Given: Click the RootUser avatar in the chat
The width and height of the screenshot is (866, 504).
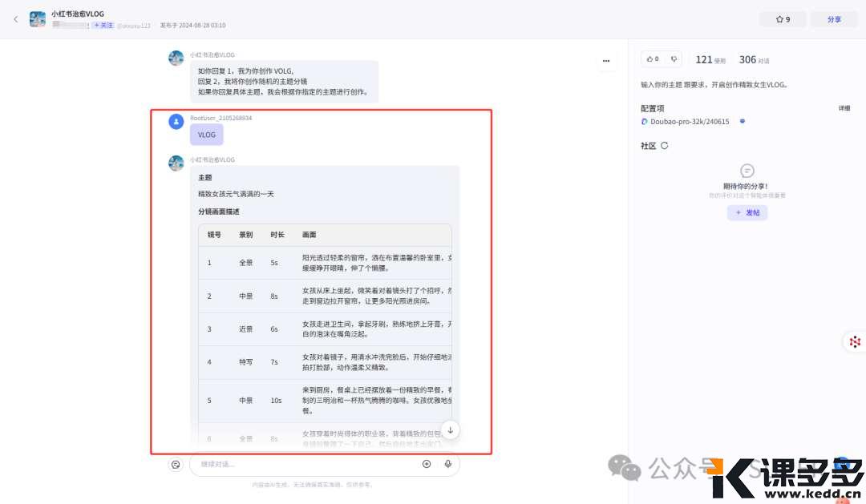Looking at the screenshot, I should (176, 122).
